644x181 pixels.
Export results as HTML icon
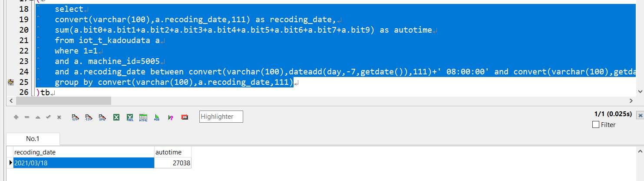click(x=143, y=117)
